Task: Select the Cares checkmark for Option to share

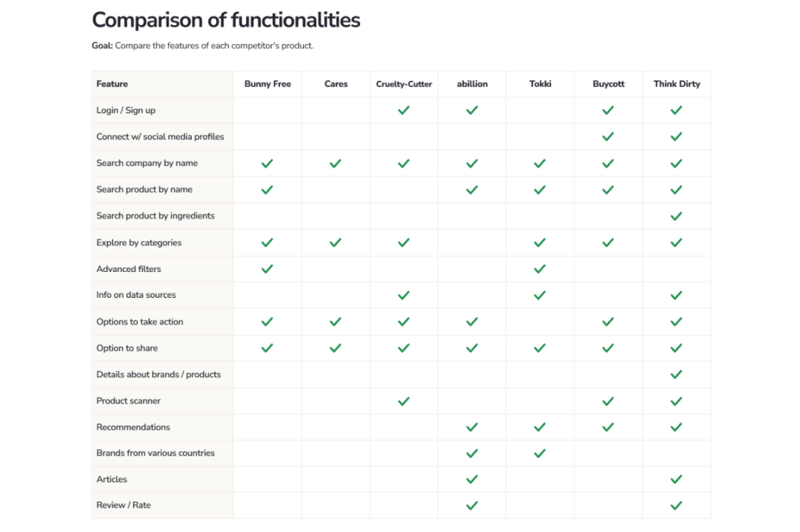Action: (x=336, y=348)
